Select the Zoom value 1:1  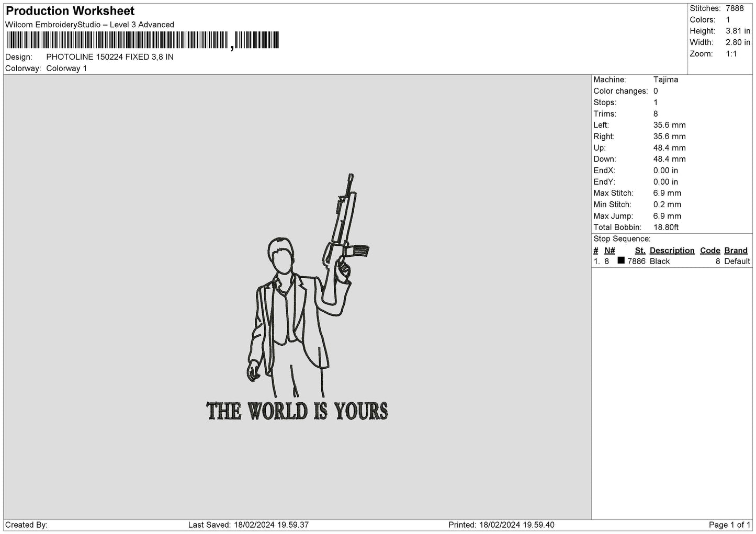(x=731, y=54)
